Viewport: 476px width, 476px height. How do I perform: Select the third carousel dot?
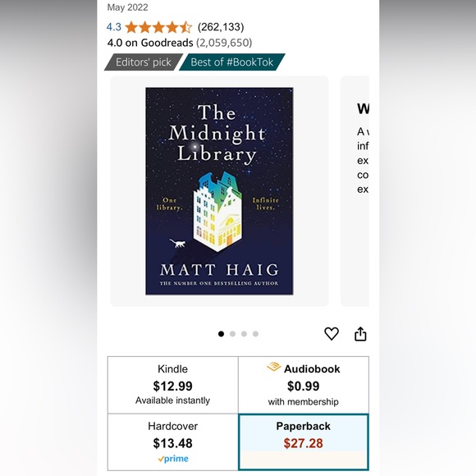coord(244,334)
